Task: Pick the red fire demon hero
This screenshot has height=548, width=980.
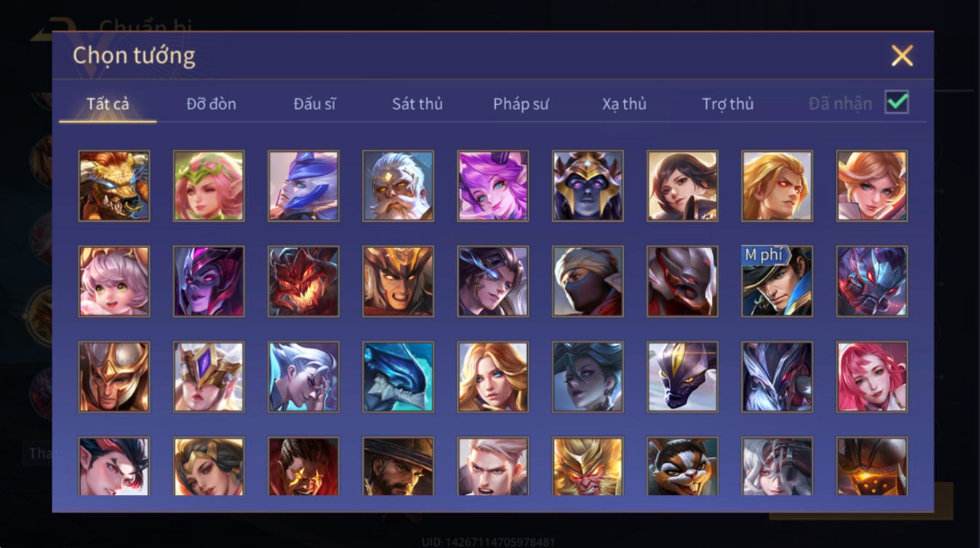Action: click(304, 281)
